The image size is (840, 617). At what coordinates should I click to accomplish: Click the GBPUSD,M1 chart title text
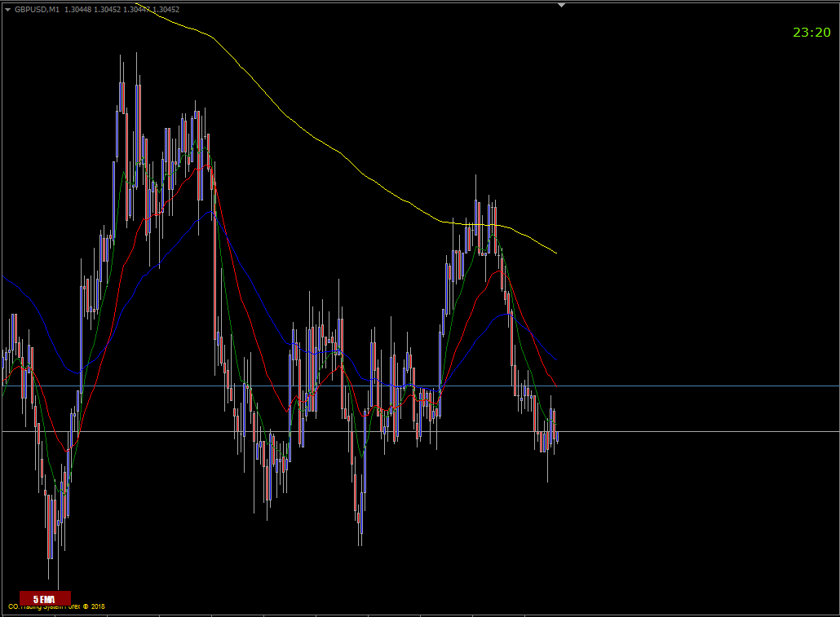click(x=37, y=10)
